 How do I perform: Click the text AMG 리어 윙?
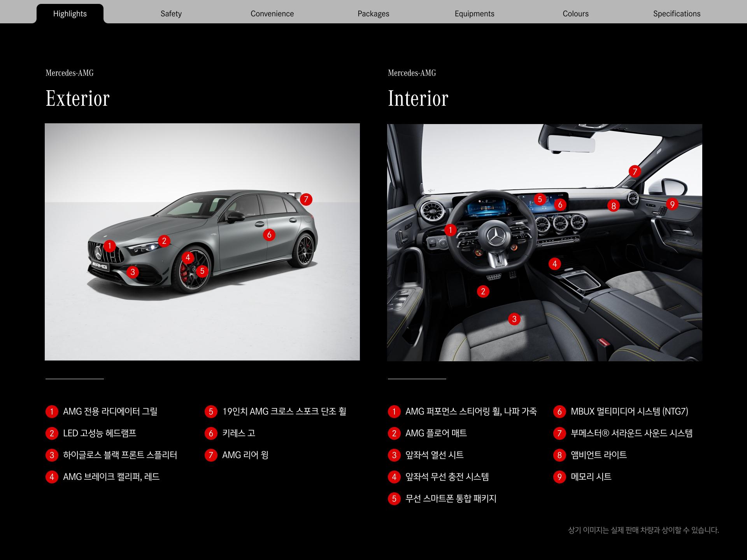click(245, 455)
